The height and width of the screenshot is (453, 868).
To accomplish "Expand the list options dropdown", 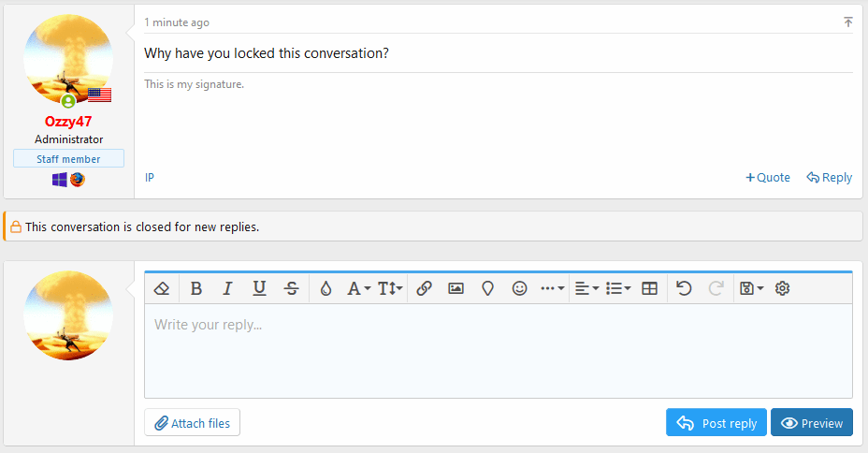I will (x=618, y=289).
